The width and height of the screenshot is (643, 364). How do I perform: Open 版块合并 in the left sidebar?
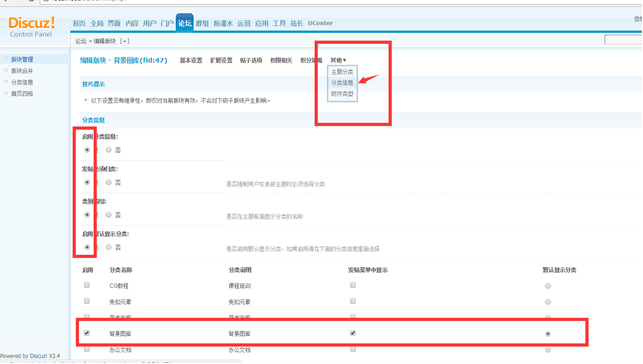(22, 71)
